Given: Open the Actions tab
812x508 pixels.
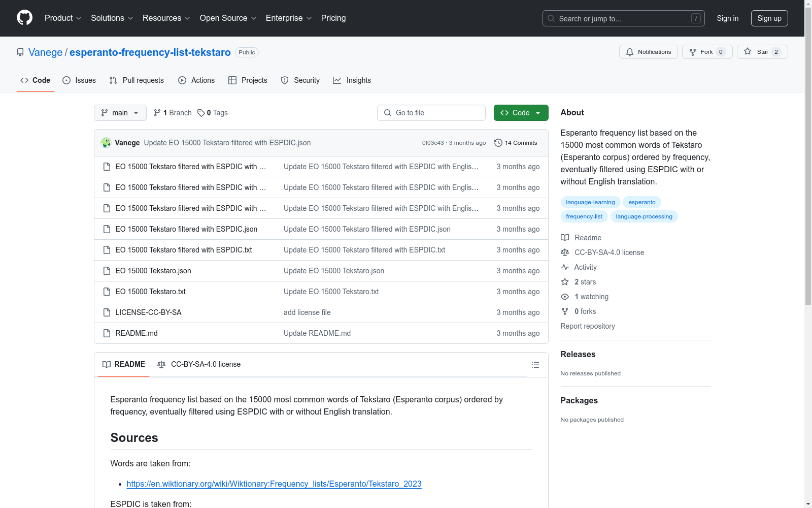Looking at the screenshot, I should coord(196,80).
